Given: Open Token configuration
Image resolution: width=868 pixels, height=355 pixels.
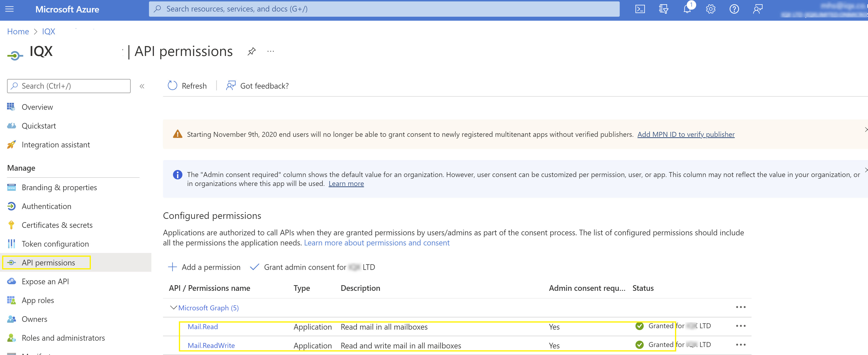Looking at the screenshot, I should (55, 244).
